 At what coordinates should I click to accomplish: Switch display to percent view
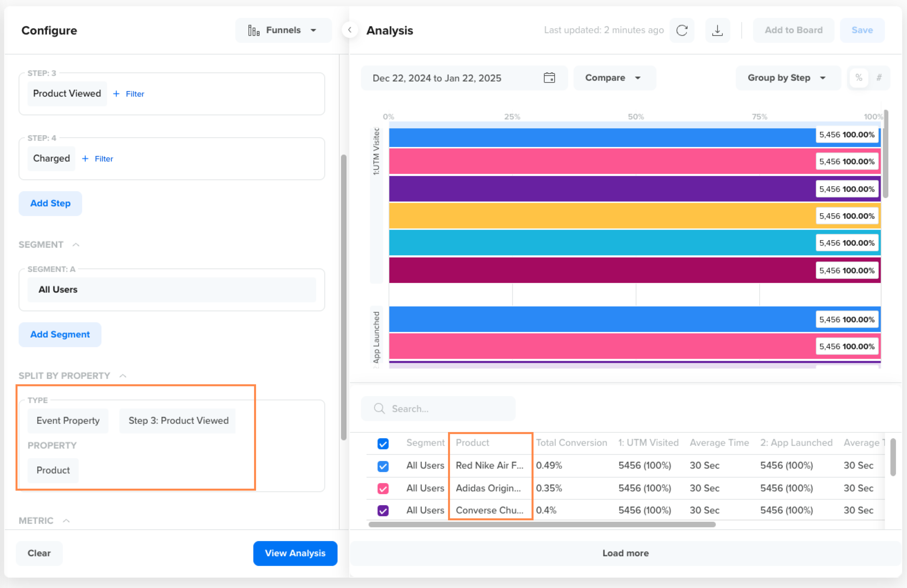[859, 78]
